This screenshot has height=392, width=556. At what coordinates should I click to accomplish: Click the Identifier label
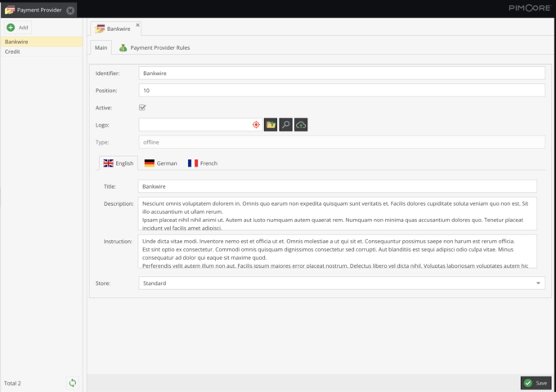coord(107,73)
